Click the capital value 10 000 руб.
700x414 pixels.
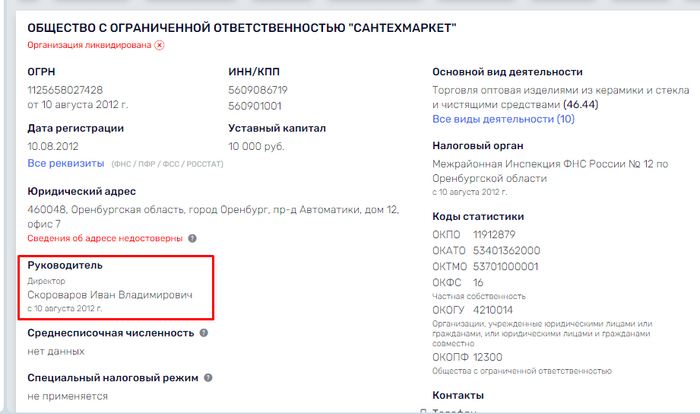click(x=256, y=146)
